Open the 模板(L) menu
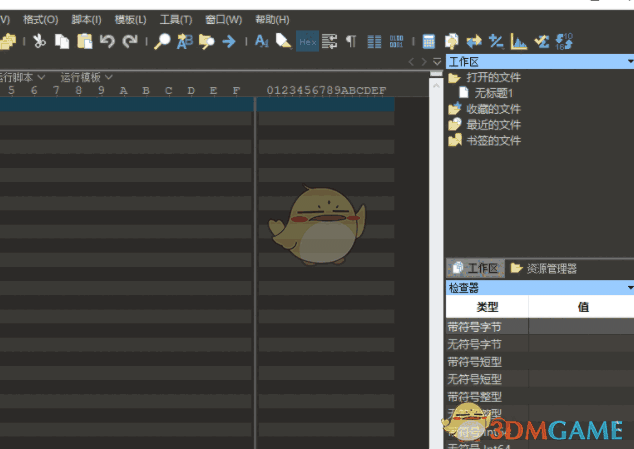The width and height of the screenshot is (634, 449). [x=130, y=19]
